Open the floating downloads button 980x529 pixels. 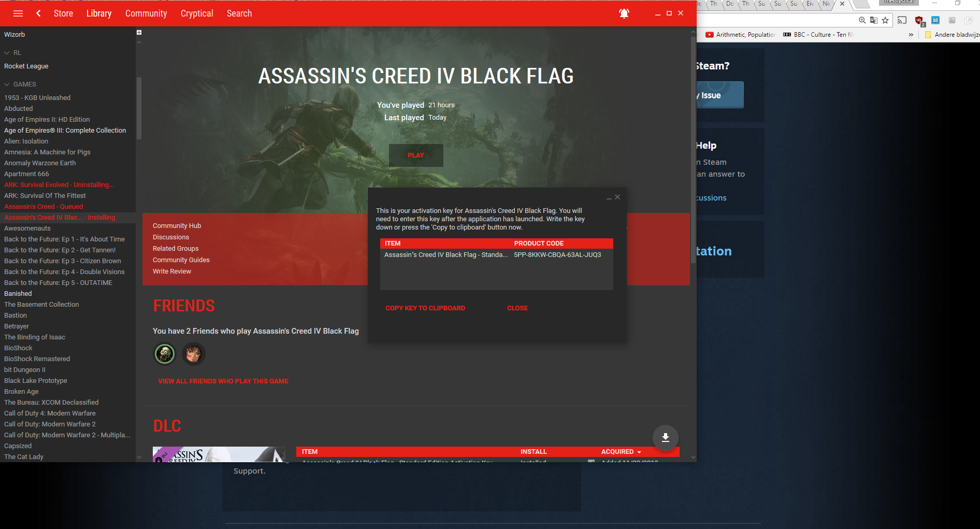666,438
